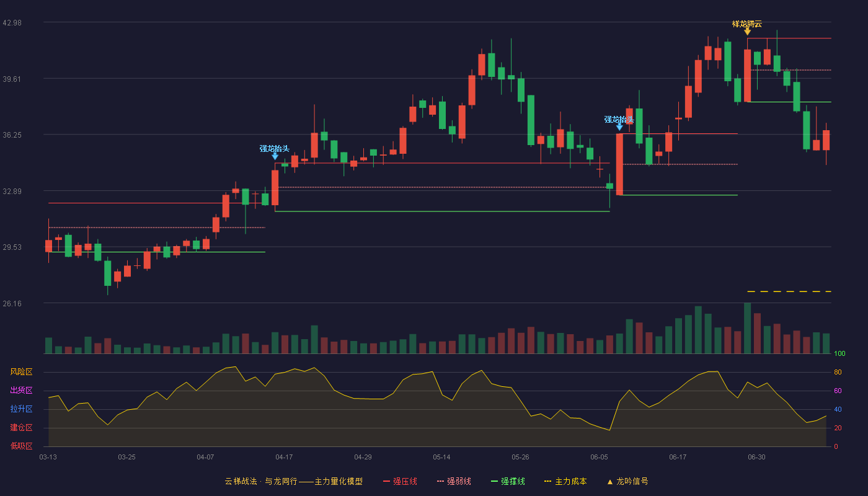
Task: Toggle the 强压线 legend item
Action: coord(400,481)
